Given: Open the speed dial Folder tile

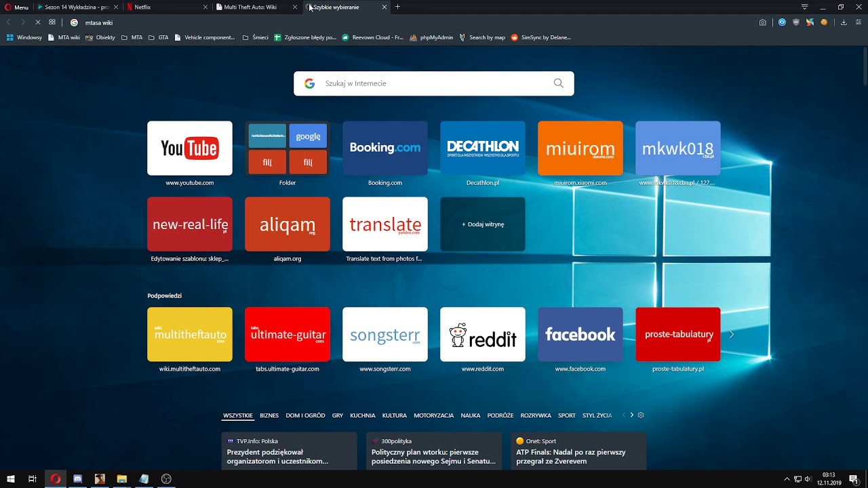Looking at the screenshot, I should (x=288, y=148).
